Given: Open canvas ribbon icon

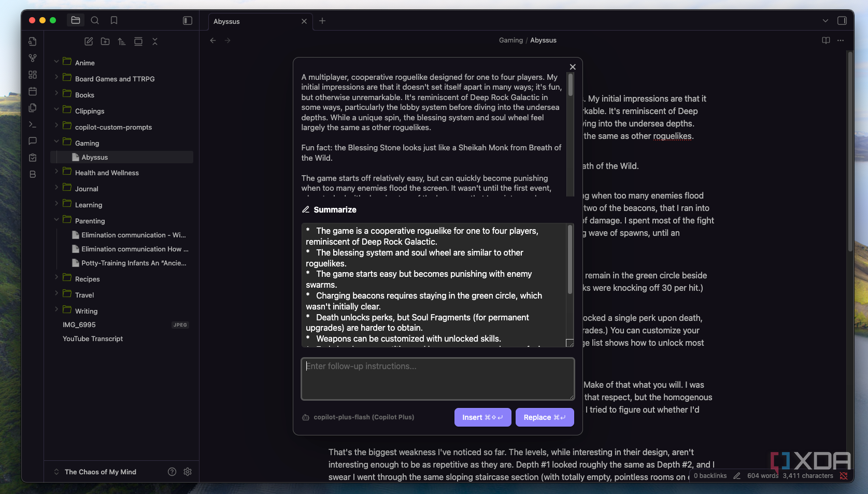Looking at the screenshot, I should (33, 75).
